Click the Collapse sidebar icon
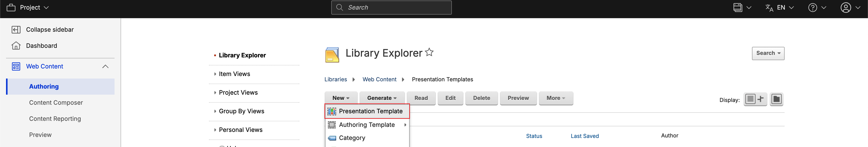868x147 pixels. pyautogui.click(x=16, y=30)
